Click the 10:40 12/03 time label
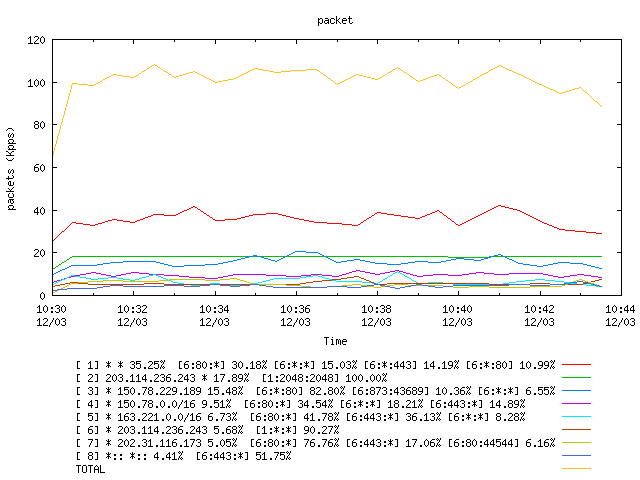This screenshot has width=640, height=480. [458, 316]
